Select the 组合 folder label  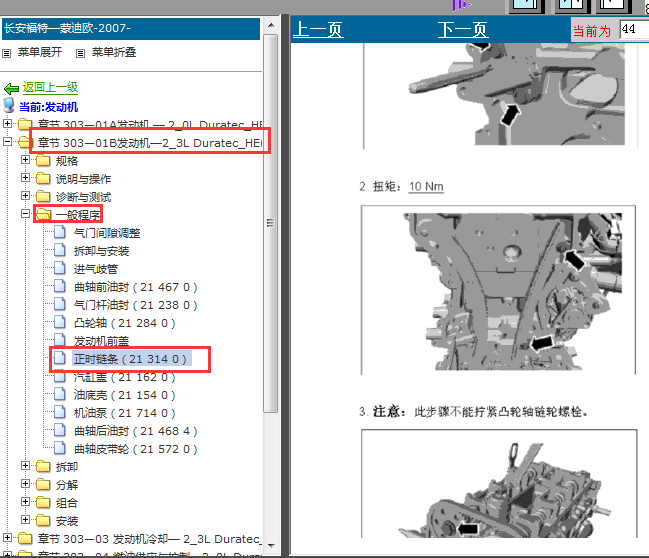pyautogui.click(x=67, y=503)
